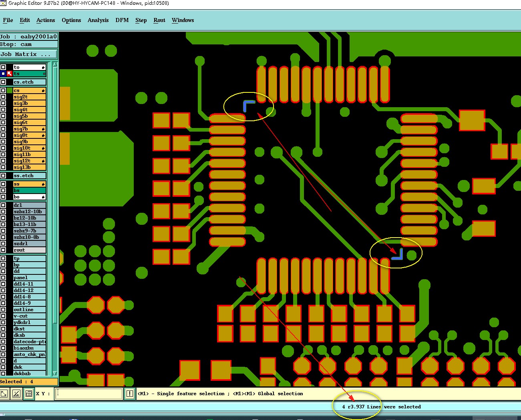The height and width of the screenshot is (420, 521).
Task: Click the zoom area icon in bottom toolbar
Action: point(4,394)
